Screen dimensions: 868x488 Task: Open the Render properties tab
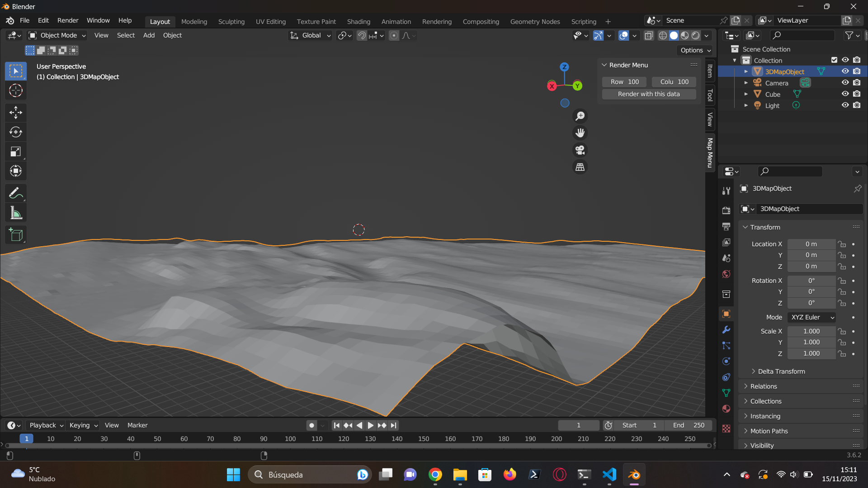pos(726,211)
